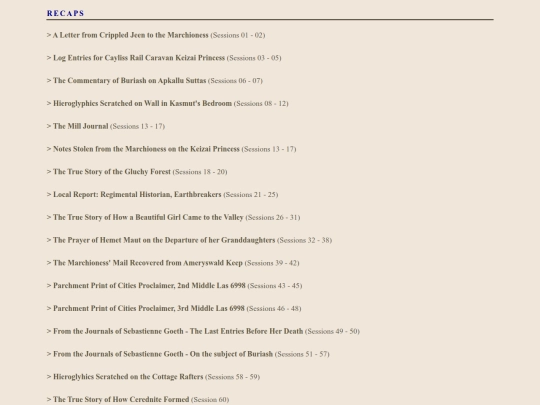Open 'The Commentary of Buriash on Apkallu Suttas'
The image size is (540, 405).
coord(129,81)
